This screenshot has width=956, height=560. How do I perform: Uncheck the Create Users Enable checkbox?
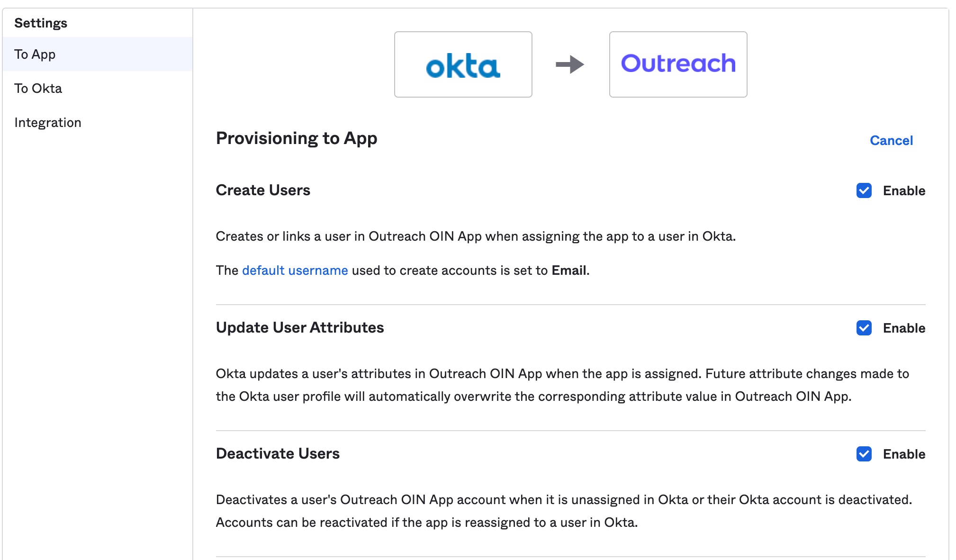(864, 190)
